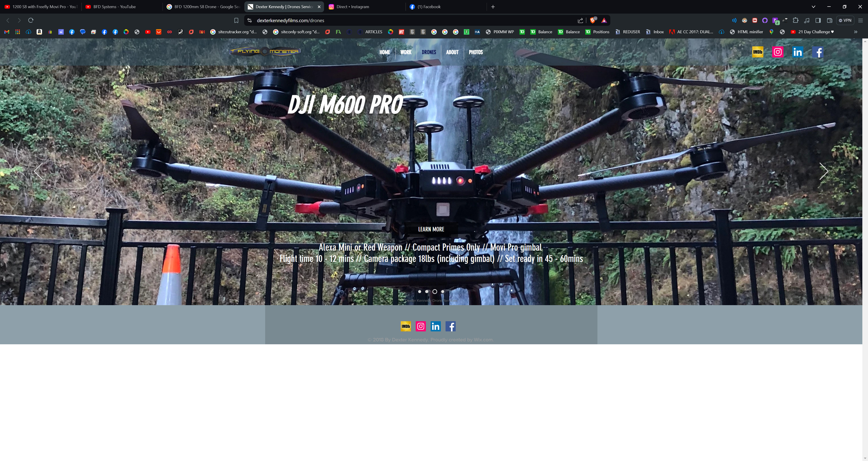This screenshot has width=868, height=461.
Task: Open PHOTOS navigation menu item
Action: click(x=476, y=52)
